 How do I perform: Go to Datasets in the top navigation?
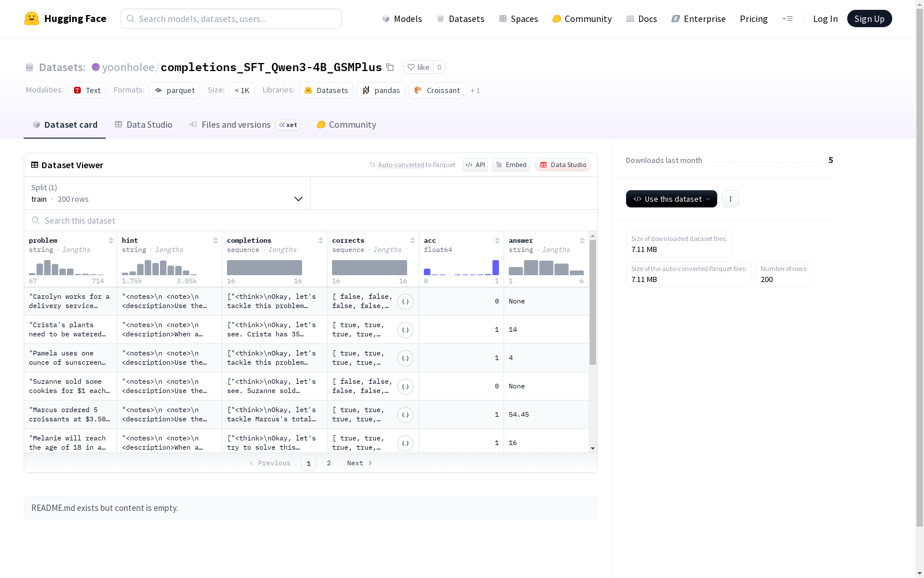click(460, 18)
